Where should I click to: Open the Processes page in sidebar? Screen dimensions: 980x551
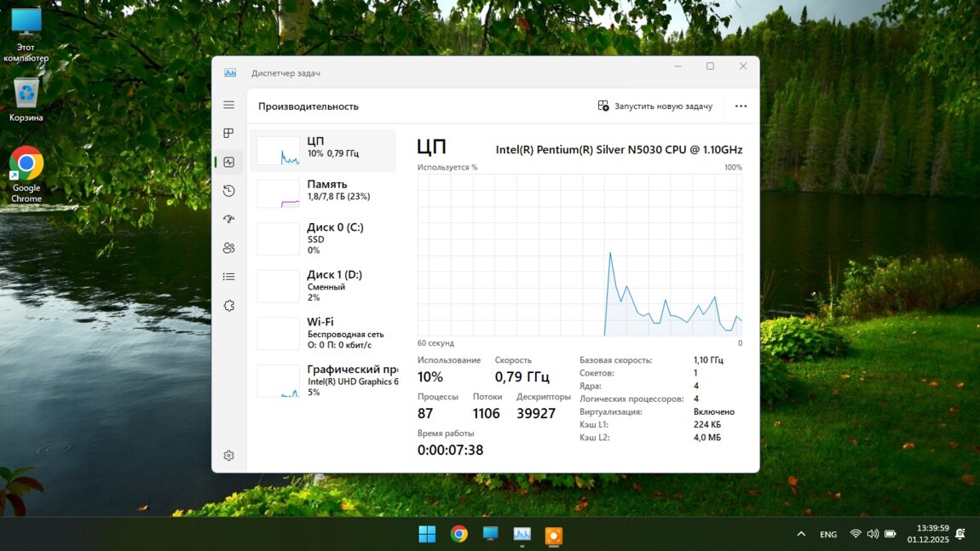coord(228,134)
